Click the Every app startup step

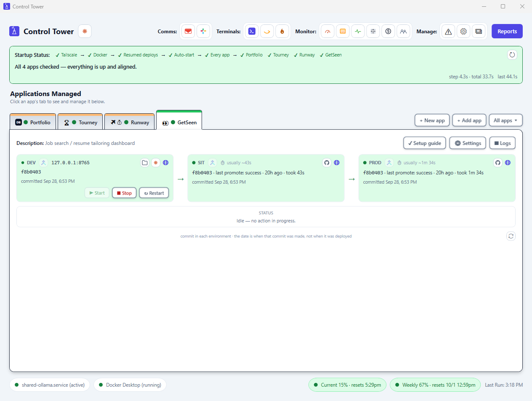(x=217, y=55)
